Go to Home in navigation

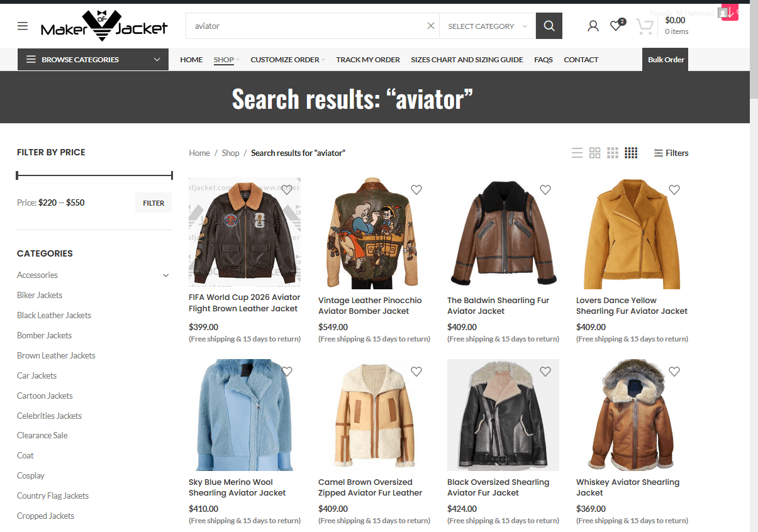pyautogui.click(x=191, y=60)
